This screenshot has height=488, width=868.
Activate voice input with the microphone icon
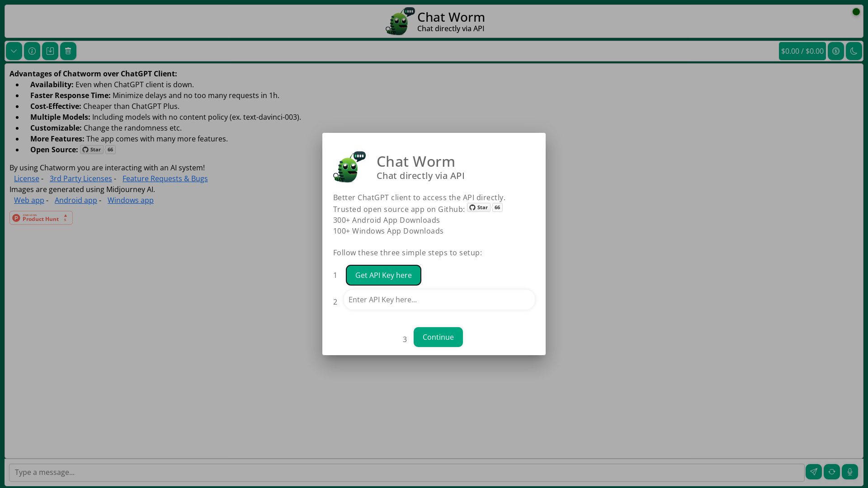click(850, 472)
